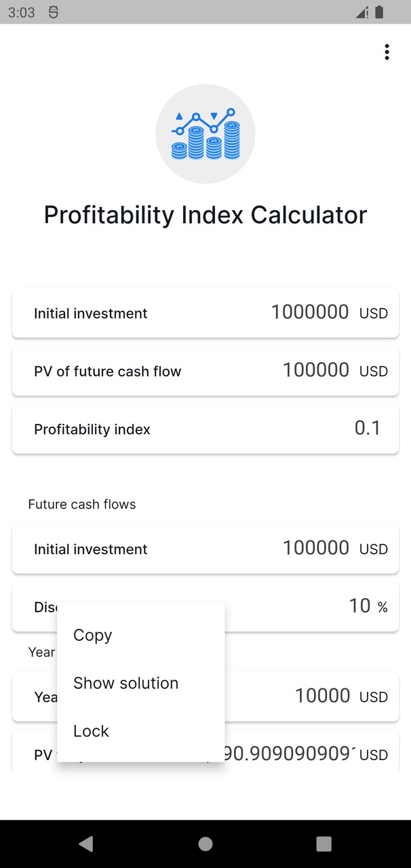Viewport: 411px width, 868px height.
Task: Open the three-dot overflow menu
Action: 387,52
